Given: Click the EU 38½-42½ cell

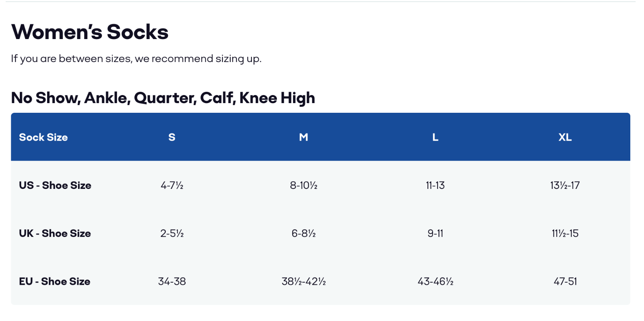Looking at the screenshot, I should pyautogui.click(x=303, y=282).
